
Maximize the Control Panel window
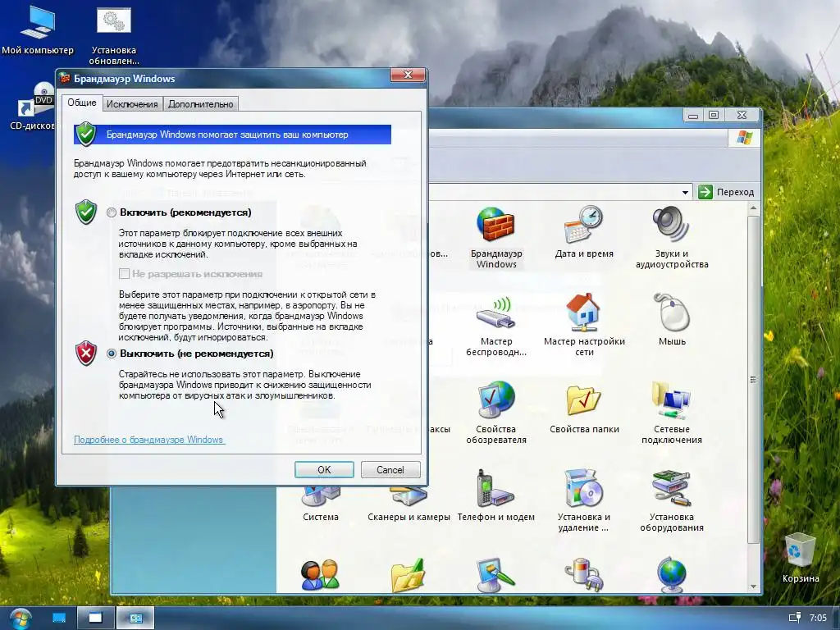tap(714, 115)
